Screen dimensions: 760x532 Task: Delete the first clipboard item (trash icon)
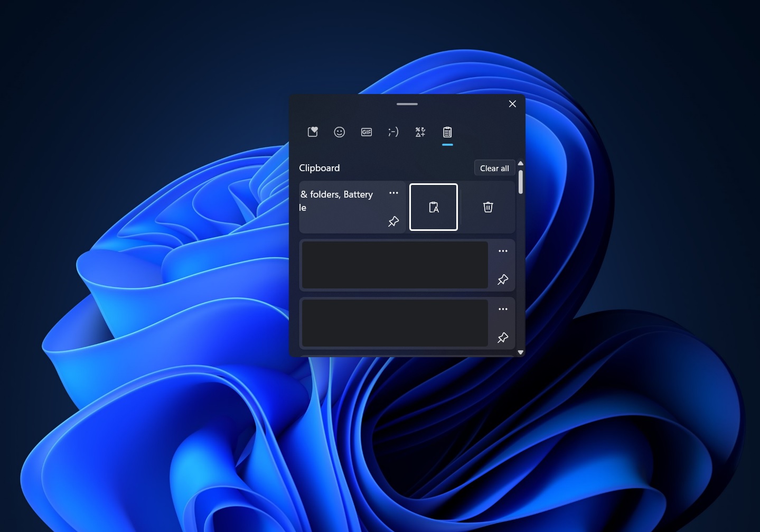(x=488, y=207)
